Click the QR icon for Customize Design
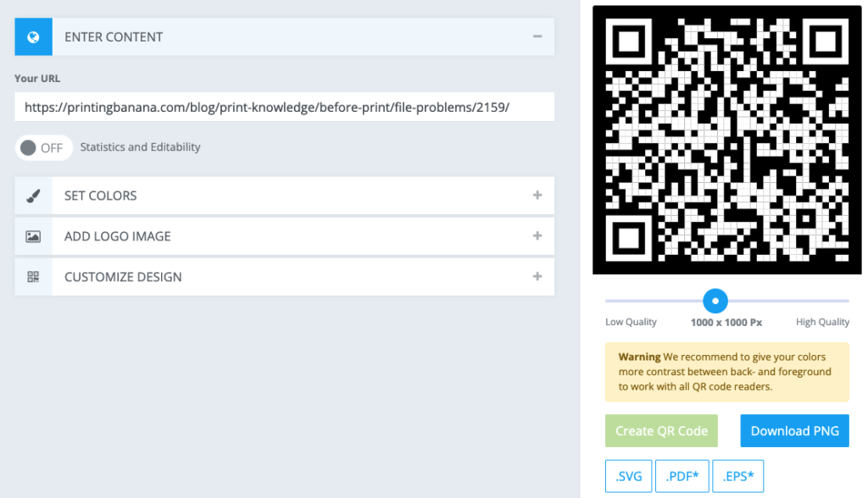The width and height of the screenshot is (868, 498). point(33,277)
